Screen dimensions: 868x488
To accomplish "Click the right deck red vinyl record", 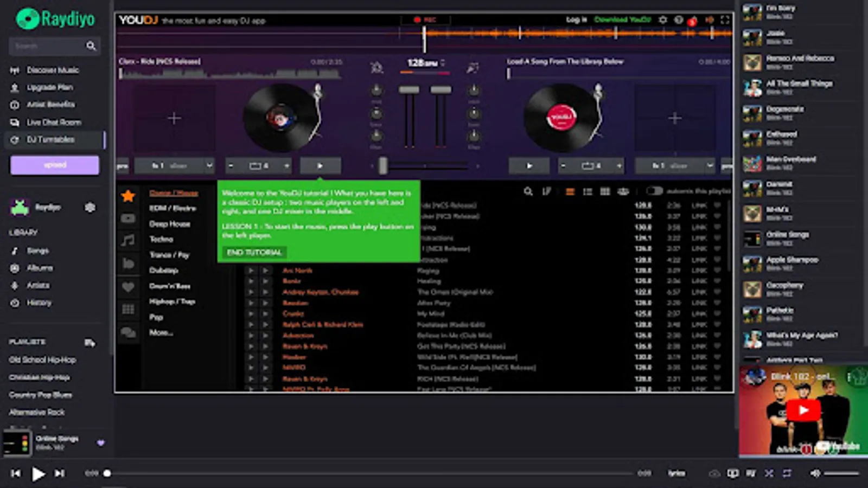I will point(561,117).
